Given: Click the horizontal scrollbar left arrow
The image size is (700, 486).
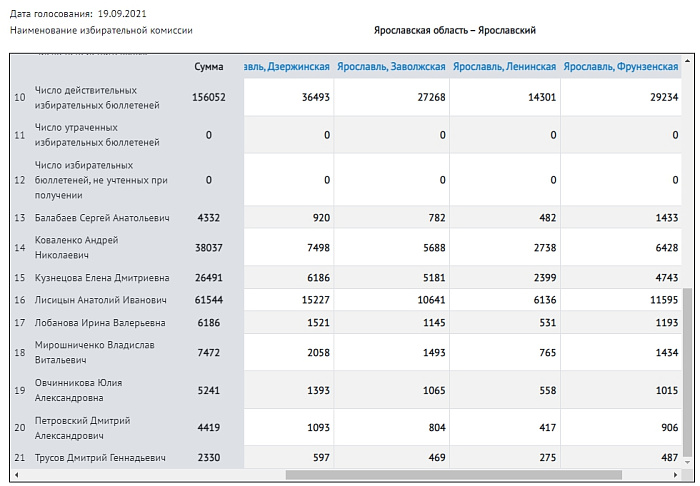Looking at the screenshot, I should point(17,474).
